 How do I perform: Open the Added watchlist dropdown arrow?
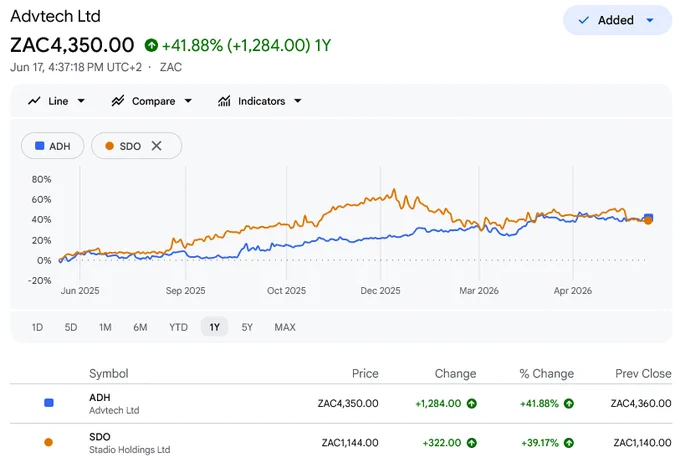650,20
